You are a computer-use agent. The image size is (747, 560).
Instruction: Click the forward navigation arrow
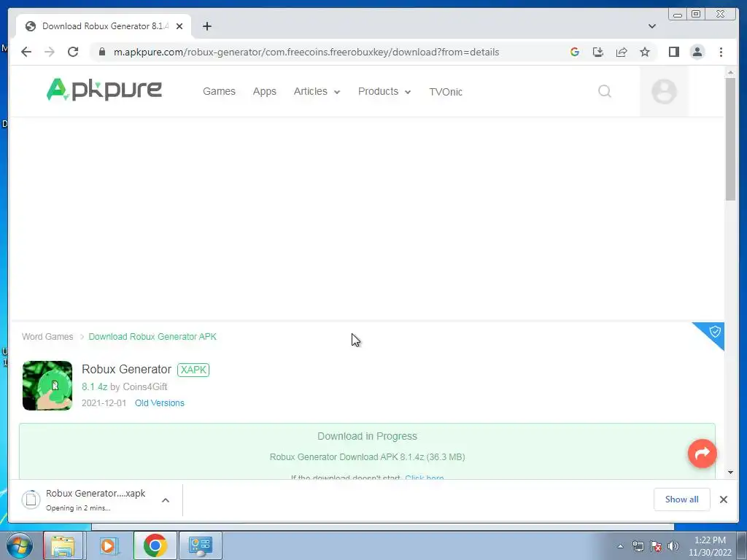tap(49, 52)
